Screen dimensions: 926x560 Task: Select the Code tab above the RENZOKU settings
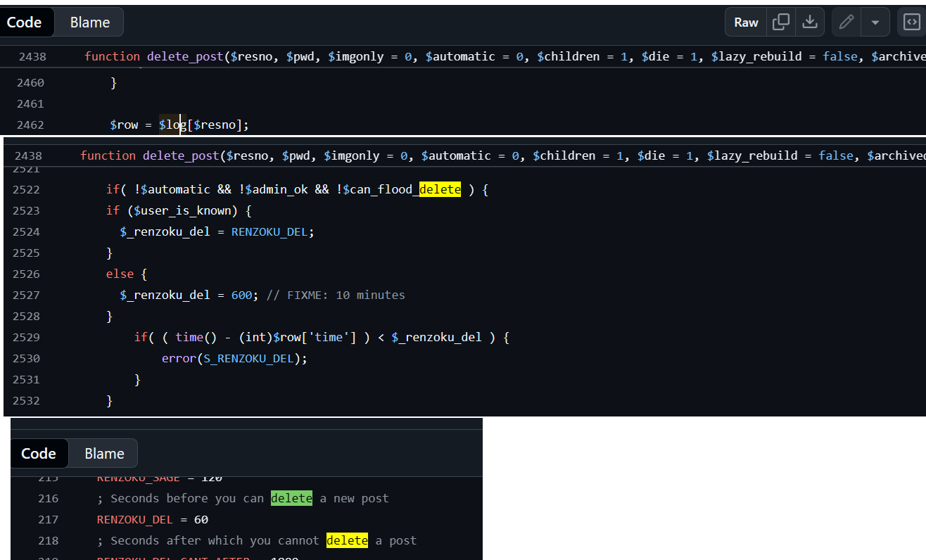pos(39,454)
